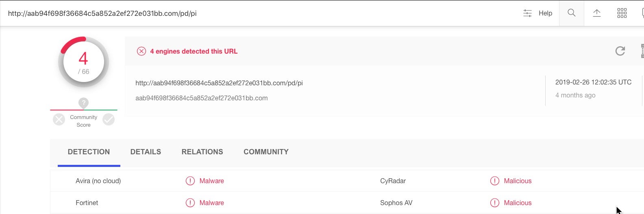The width and height of the screenshot is (644, 214).
Task: Click the Sophos AV Malicious warning icon
Action: click(x=494, y=203)
